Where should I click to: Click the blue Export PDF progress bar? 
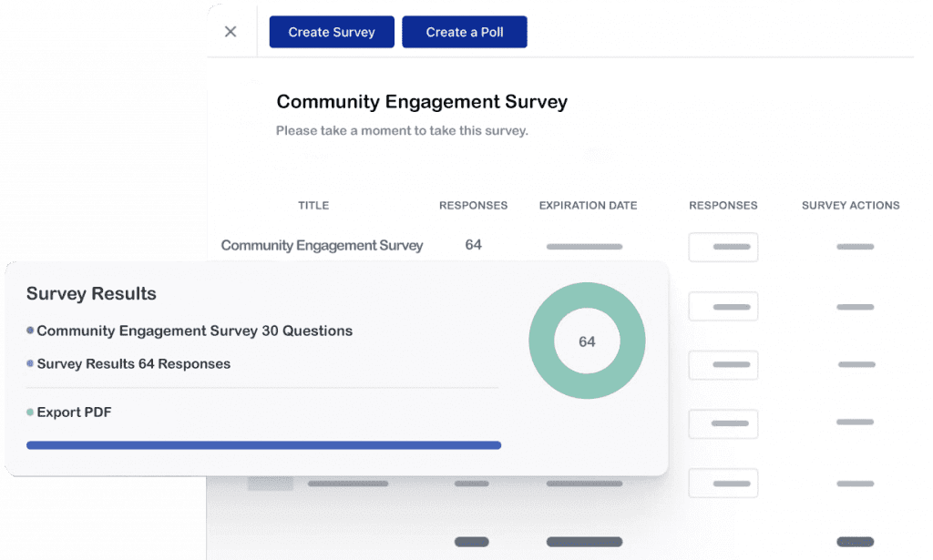(263, 444)
